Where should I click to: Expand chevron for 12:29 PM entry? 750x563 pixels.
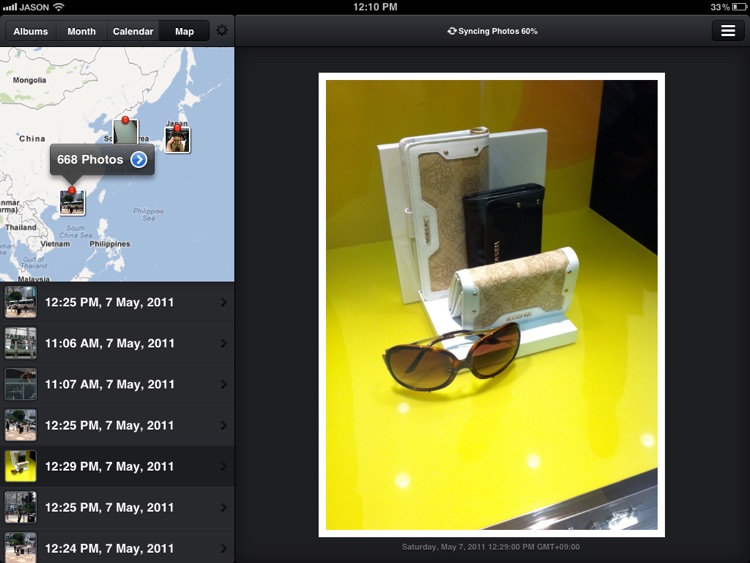[x=224, y=466]
